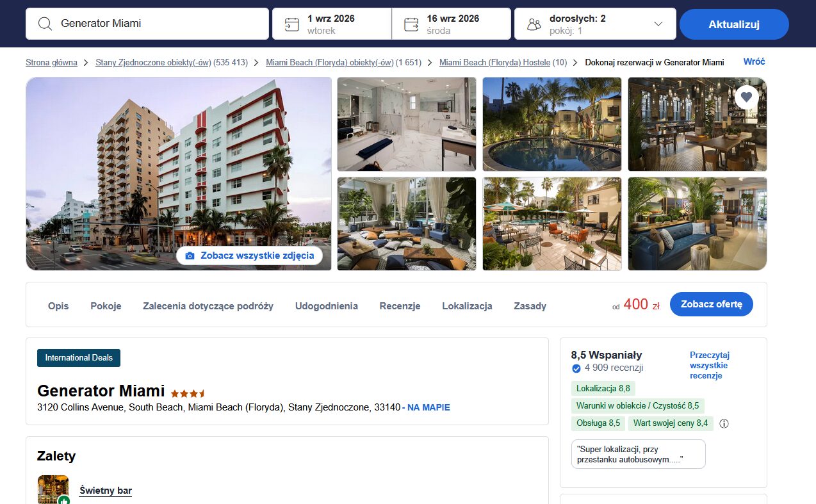This screenshot has height=504, width=816.
Task: Click the info icon beside rating scores
Action: [724, 423]
